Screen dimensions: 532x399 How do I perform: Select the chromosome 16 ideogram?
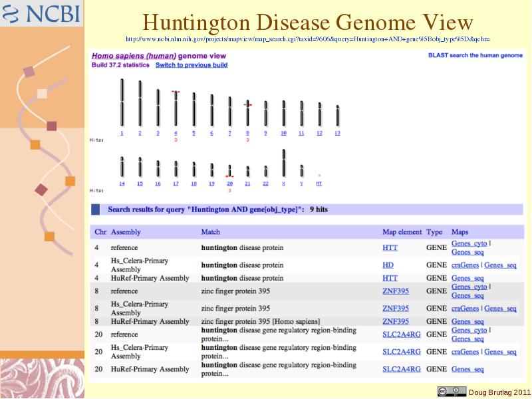coord(158,169)
